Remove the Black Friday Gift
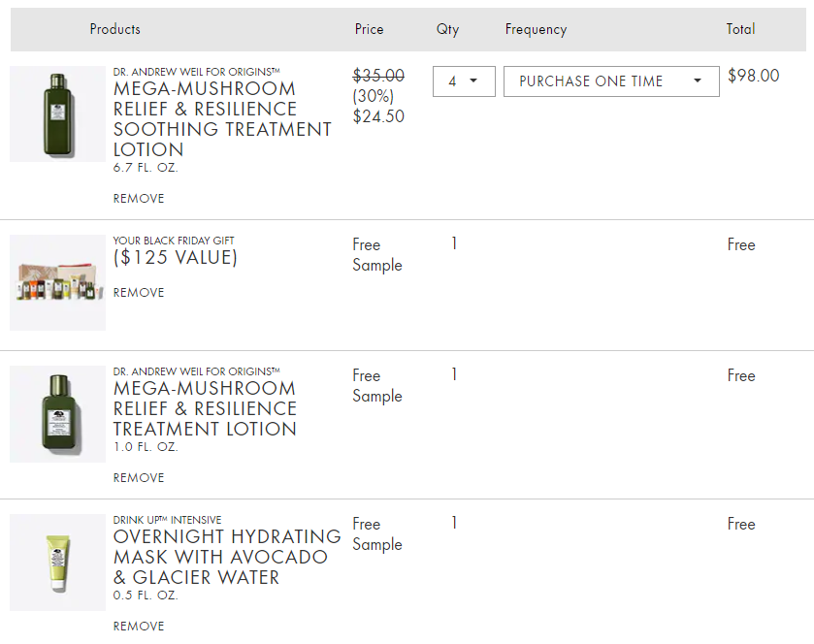The height and width of the screenshot is (644, 814). click(139, 293)
